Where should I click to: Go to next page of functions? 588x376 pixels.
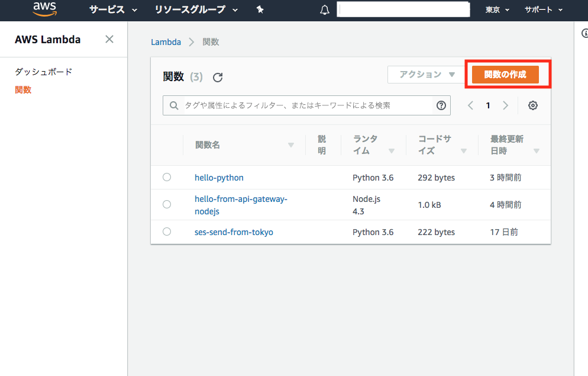(x=506, y=105)
